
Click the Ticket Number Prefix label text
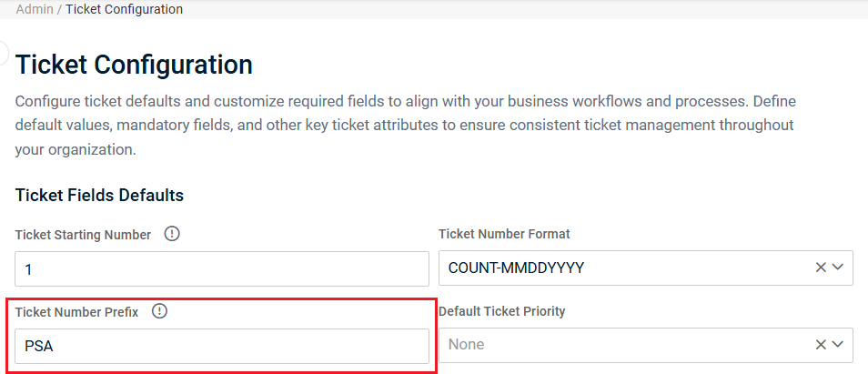76,312
